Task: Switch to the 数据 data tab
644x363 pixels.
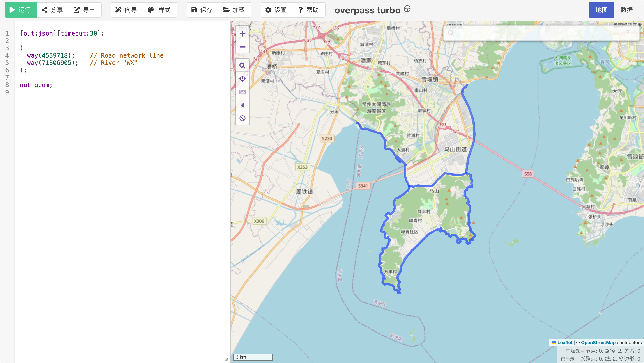Action: 626,10
